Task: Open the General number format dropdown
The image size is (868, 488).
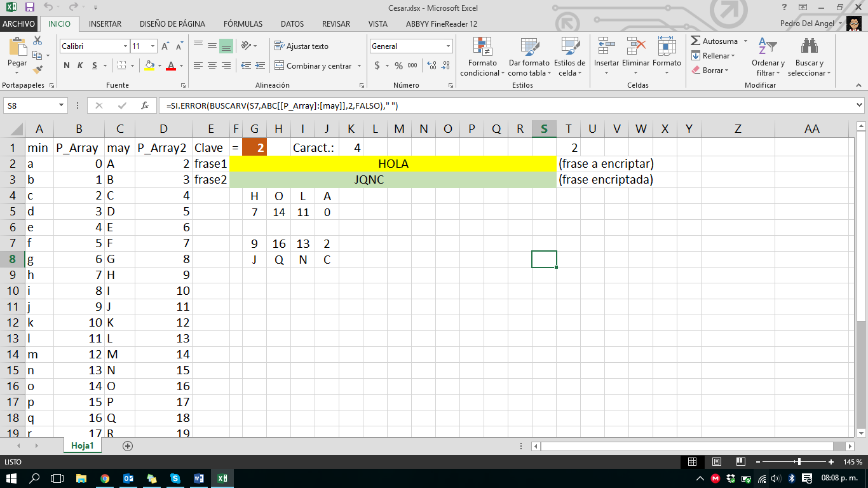Action: click(447, 46)
